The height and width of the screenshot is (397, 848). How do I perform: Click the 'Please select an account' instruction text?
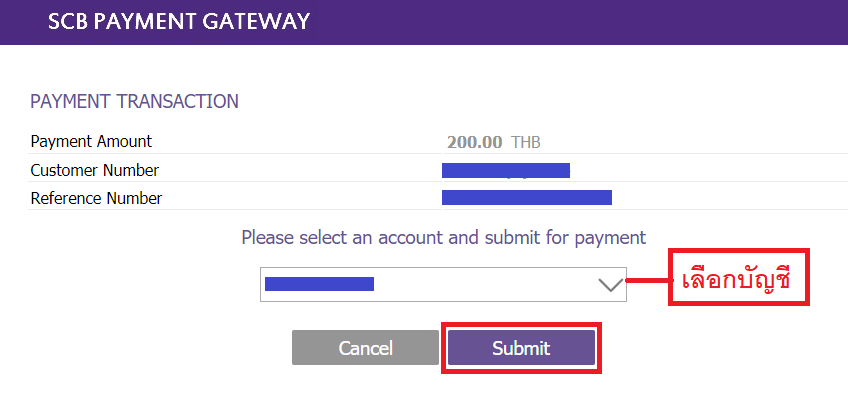(443, 237)
